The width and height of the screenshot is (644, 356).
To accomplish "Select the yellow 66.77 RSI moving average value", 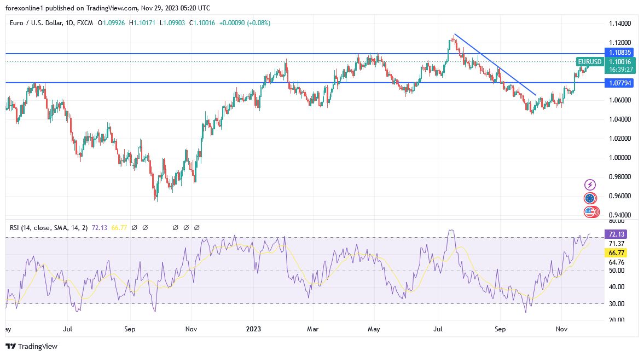I will pyautogui.click(x=118, y=227).
